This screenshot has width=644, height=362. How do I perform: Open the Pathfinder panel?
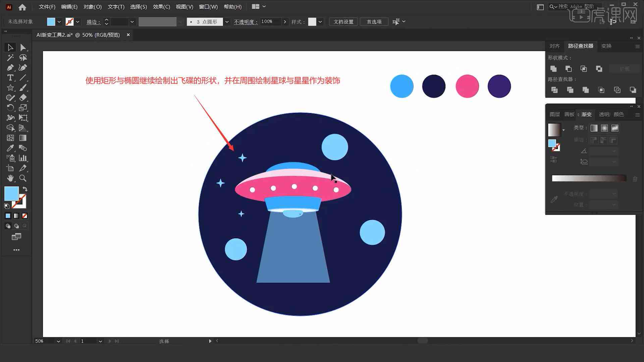point(580,46)
